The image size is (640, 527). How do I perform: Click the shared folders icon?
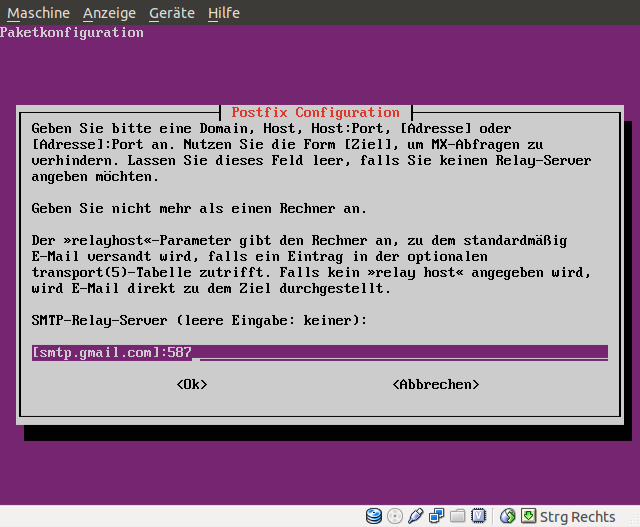pyautogui.click(x=458, y=516)
